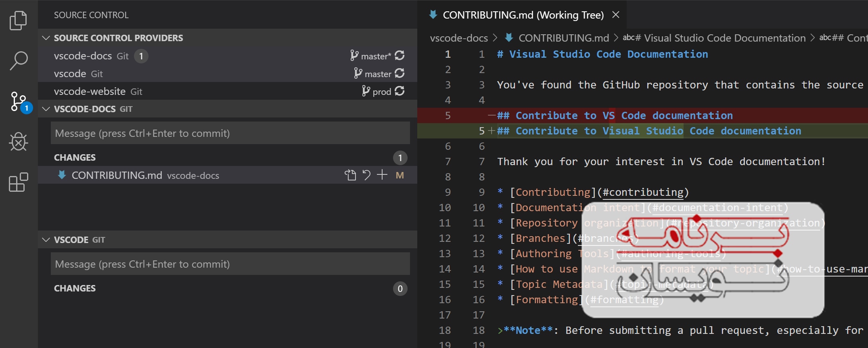Close the CONTRIBUTING.md Working Tree tab
Screen dimensions: 868x348
click(616, 15)
